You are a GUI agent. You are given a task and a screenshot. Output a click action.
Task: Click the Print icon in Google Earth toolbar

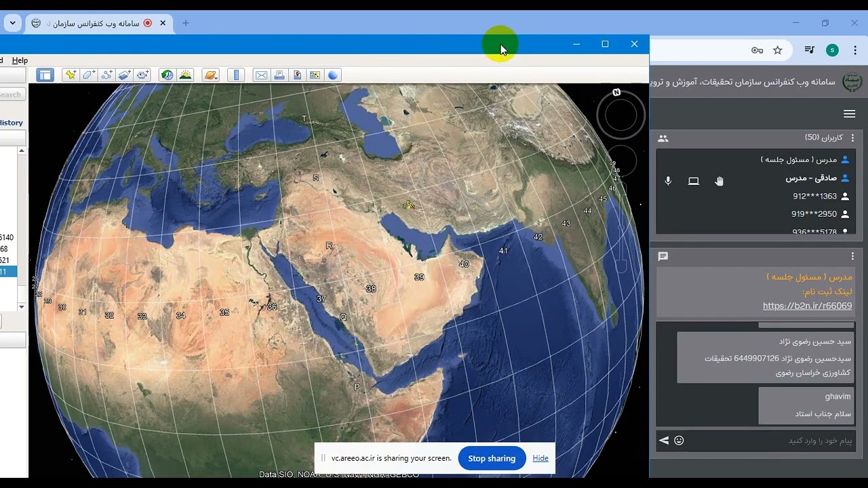pyautogui.click(x=279, y=75)
